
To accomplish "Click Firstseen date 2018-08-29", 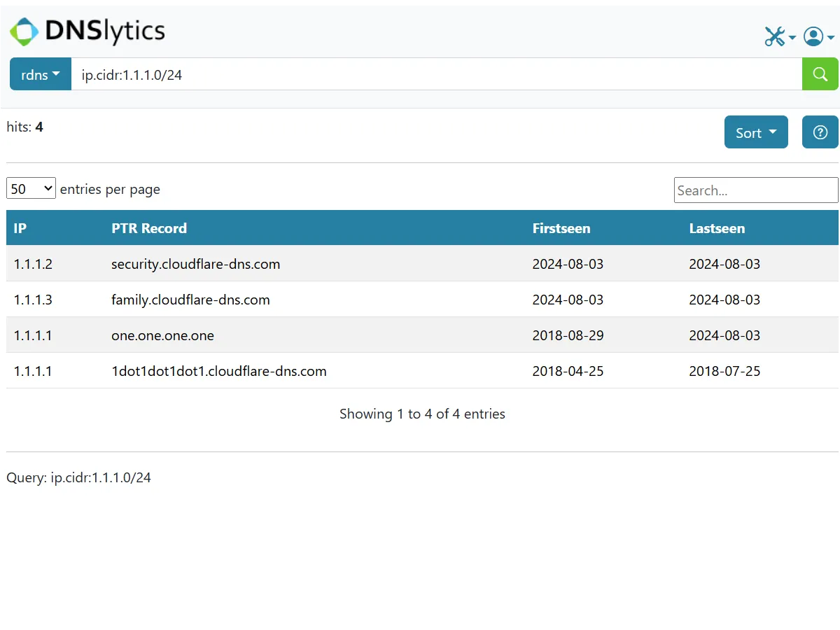I will 568,335.
